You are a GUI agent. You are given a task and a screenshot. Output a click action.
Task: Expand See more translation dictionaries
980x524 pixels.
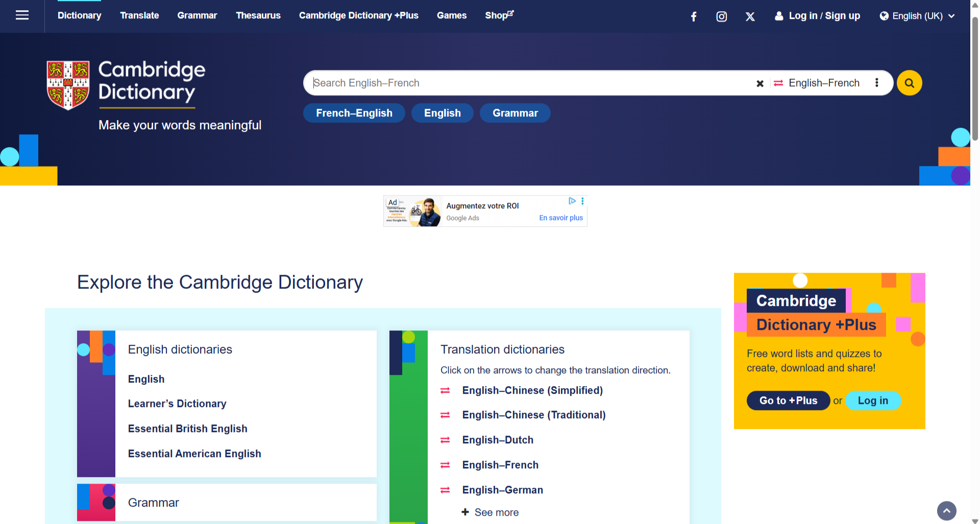491,512
